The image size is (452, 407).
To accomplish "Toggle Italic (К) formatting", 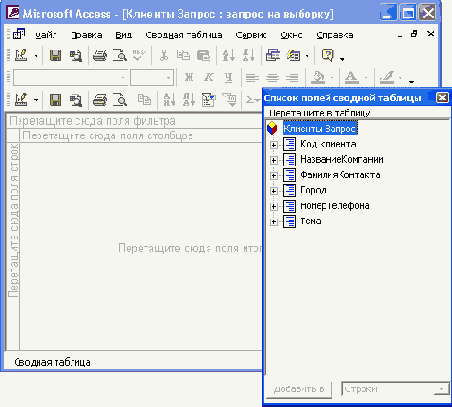I will [209, 77].
